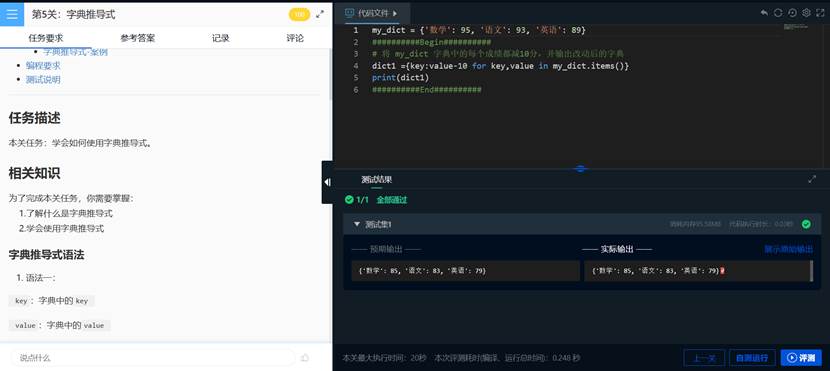Switch to the 任务要求 tab
The image size is (830, 371).
click(46, 38)
